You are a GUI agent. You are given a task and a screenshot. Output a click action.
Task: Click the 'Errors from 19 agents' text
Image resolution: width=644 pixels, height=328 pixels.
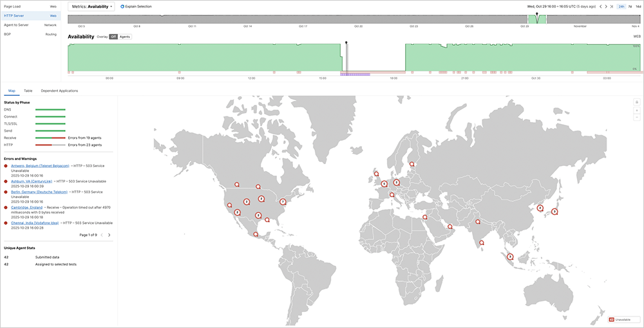[x=85, y=138]
